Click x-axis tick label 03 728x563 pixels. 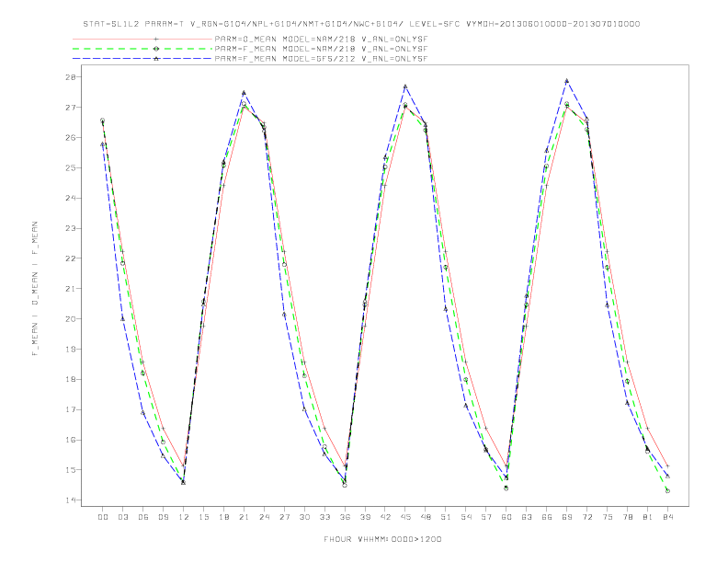point(123,517)
